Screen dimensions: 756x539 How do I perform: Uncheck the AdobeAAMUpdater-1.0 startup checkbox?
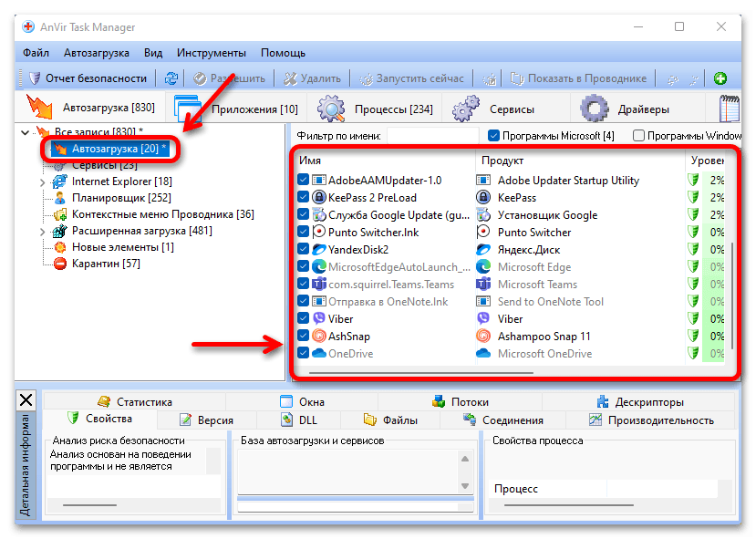(303, 180)
